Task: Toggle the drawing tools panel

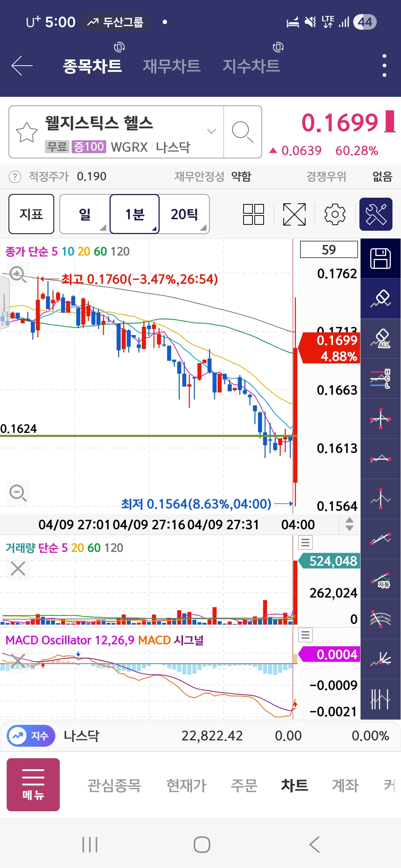Action: click(x=376, y=214)
